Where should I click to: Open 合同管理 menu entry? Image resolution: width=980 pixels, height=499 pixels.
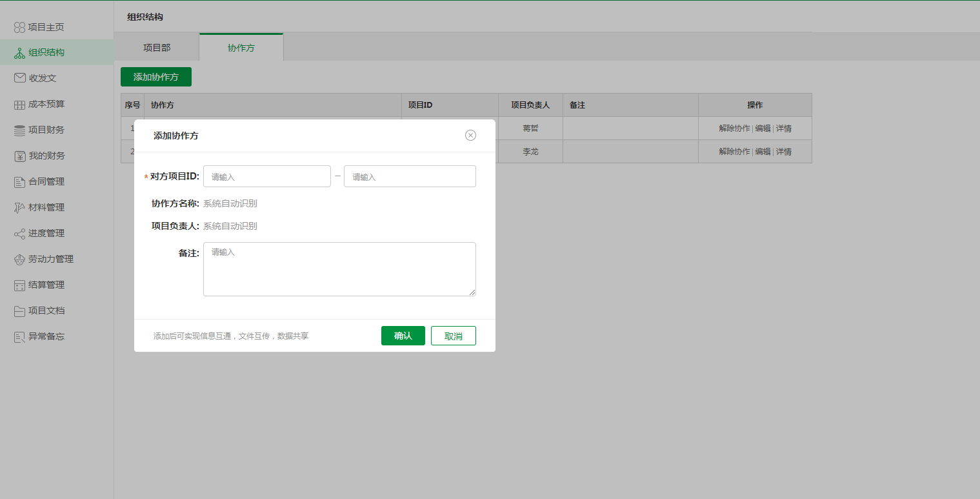click(x=57, y=181)
